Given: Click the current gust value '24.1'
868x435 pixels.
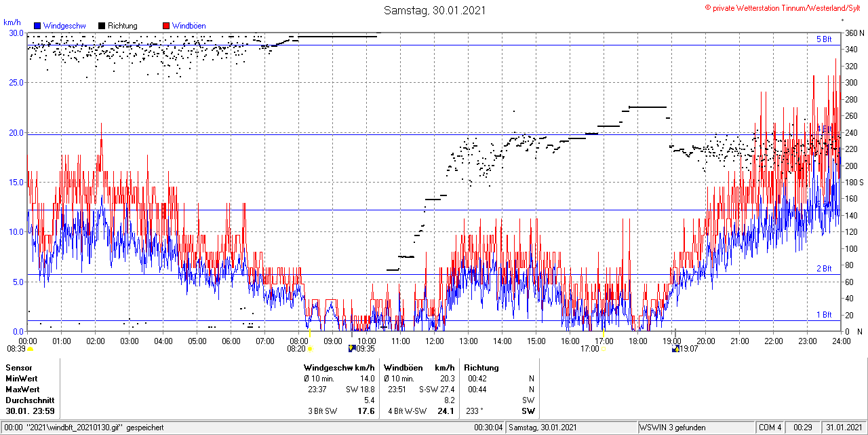Looking at the screenshot, I should click(445, 411).
